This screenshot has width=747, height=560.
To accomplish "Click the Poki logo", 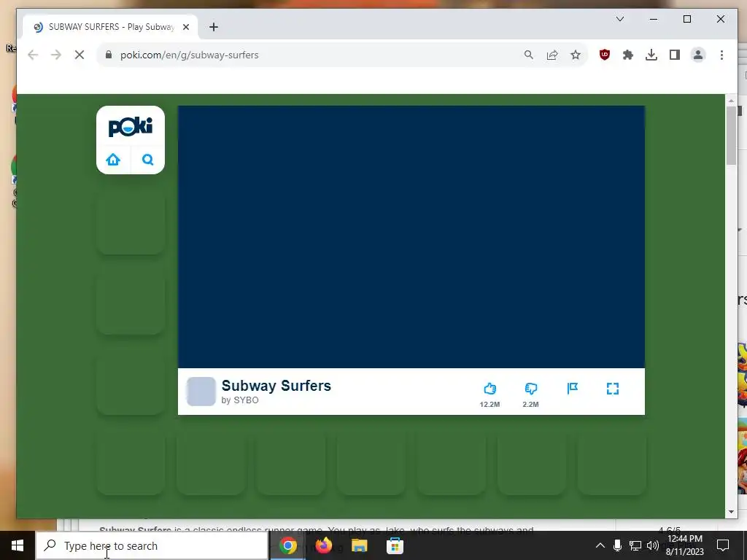I will (x=131, y=127).
